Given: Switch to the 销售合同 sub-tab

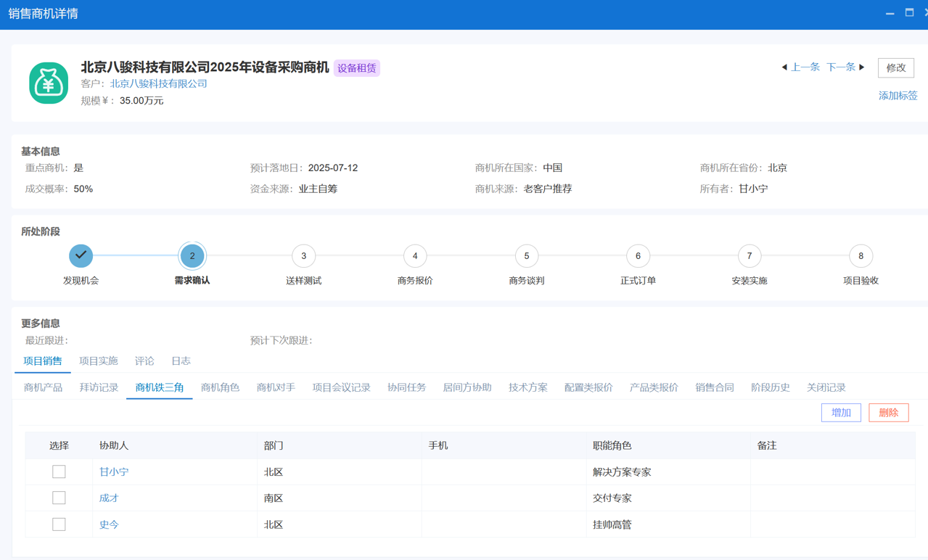Looking at the screenshot, I should (x=713, y=387).
